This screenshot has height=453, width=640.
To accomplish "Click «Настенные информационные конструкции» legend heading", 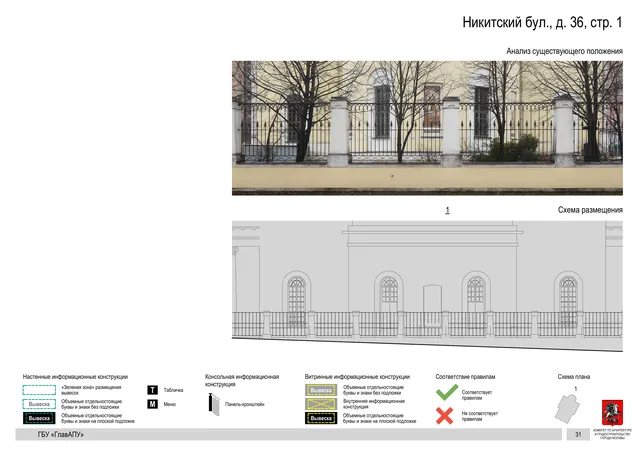I will point(75,377).
